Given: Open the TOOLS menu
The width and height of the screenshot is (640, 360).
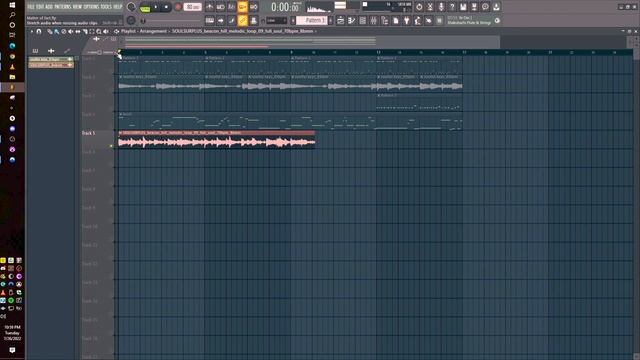Looking at the screenshot, I should [106, 7].
